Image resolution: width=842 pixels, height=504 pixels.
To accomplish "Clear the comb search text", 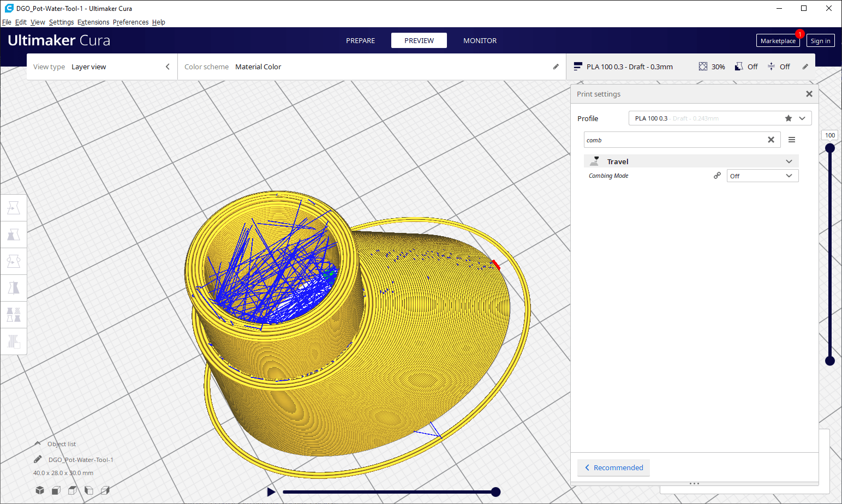I will [x=771, y=140].
